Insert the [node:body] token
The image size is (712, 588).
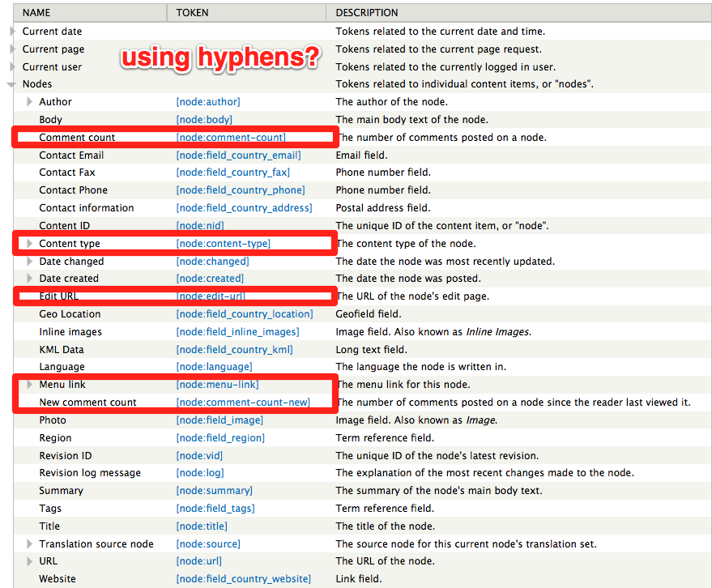[204, 119]
